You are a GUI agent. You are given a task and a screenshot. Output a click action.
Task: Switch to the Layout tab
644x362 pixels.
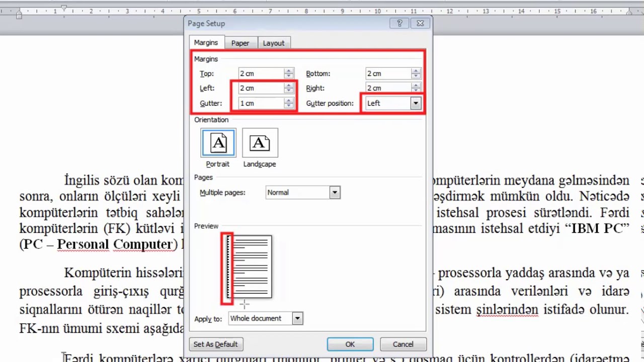pos(274,43)
